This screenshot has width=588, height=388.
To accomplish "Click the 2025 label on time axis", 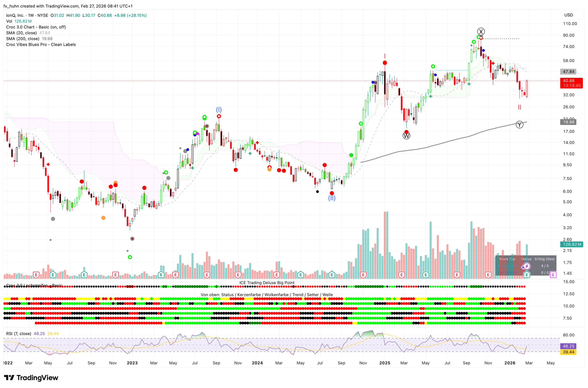I will pyautogui.click(x=385, y=363).
